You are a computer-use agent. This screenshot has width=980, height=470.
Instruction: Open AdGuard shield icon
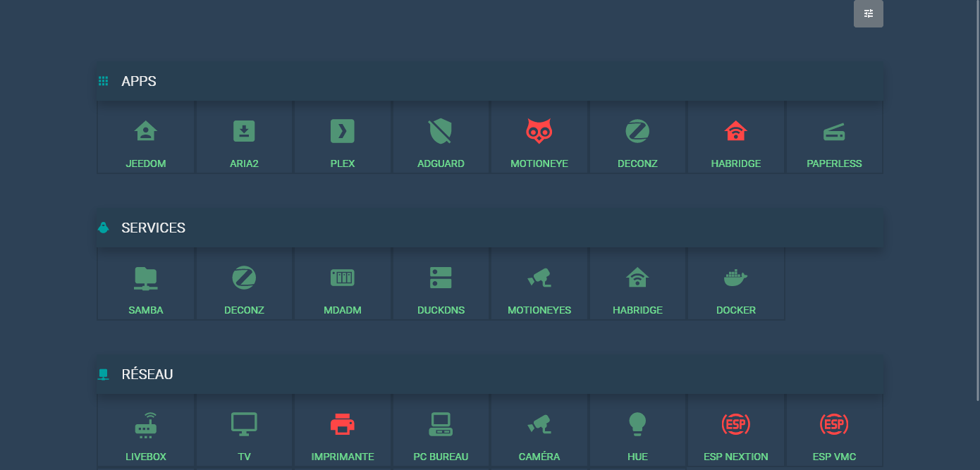[441, 131]
